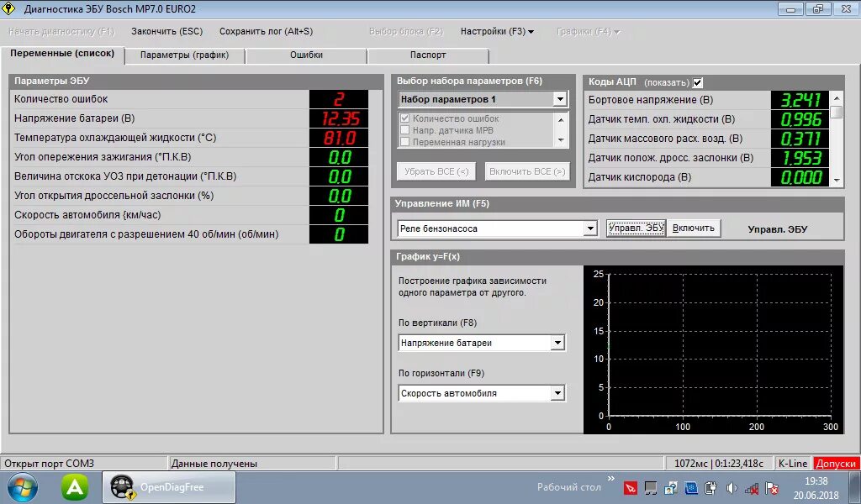The image size is (861, 504).
Task: Click 'Датчик массового расх. возд.' value 0.371
Action: [x=800, y=139]
